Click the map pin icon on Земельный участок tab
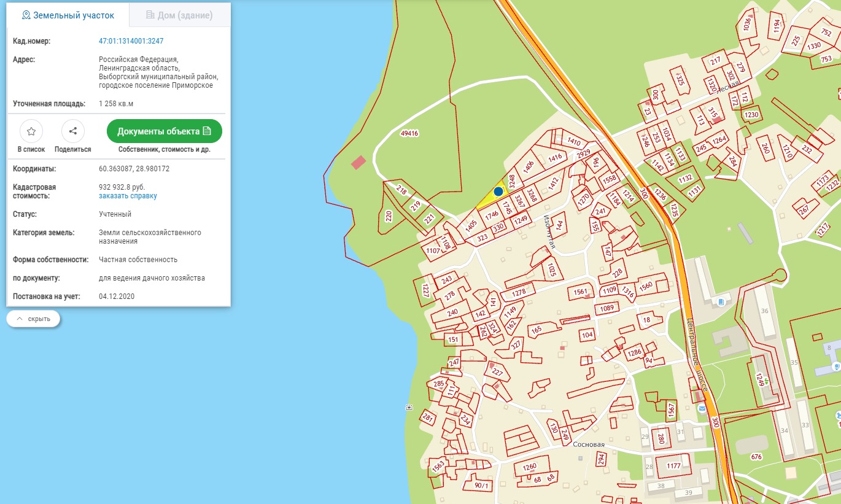The height and width of the screenshot is (504, 841). (x=26, y=15)
